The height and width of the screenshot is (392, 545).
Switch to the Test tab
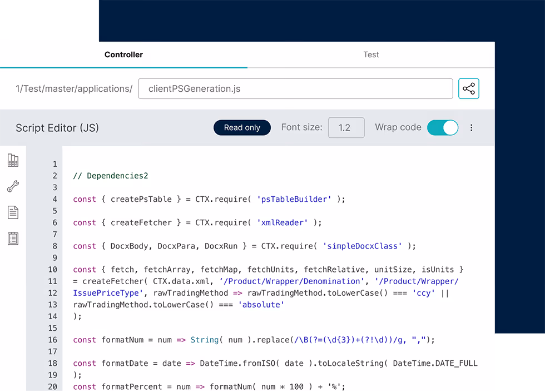click(370, 54)
